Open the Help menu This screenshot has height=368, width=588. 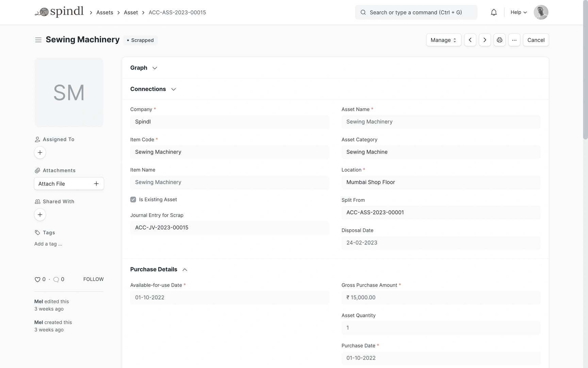coord(518,12)
